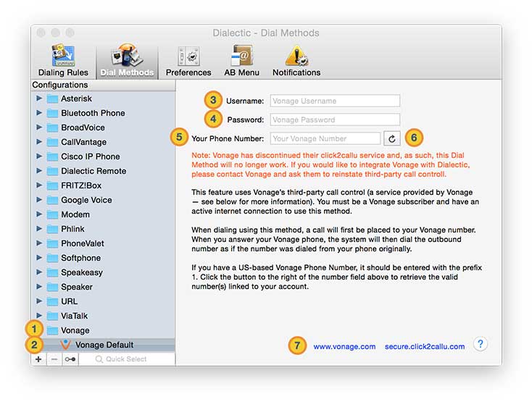Click the remove configuration minus button
Image resolution: width=532 pixels, height=402 pixels.
pos(54,359)
